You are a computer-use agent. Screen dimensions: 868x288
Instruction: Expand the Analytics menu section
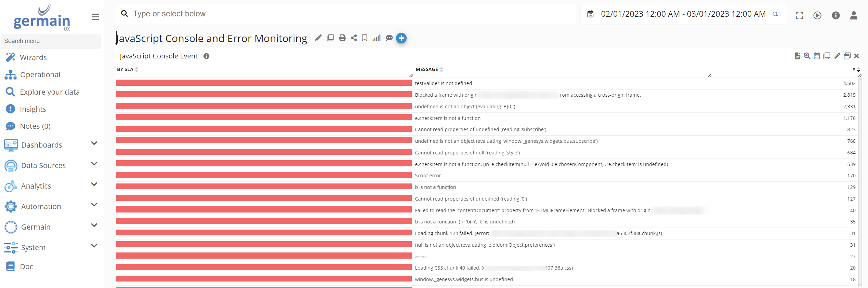[94, 184]
